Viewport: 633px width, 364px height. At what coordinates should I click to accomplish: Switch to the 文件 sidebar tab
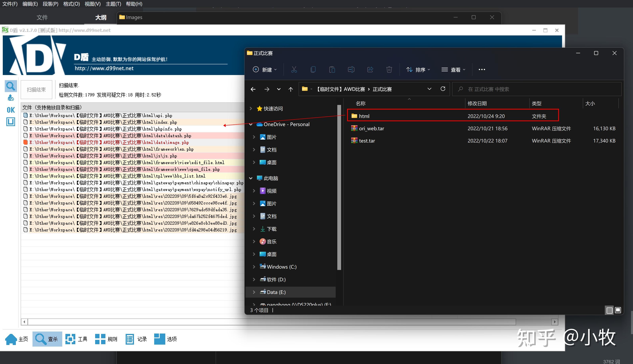[x=42, y=17]
